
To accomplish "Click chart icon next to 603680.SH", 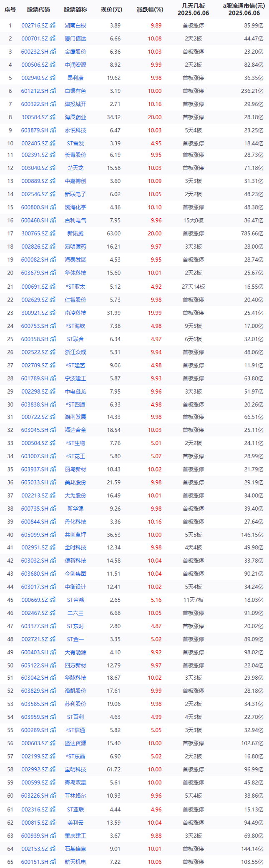I will pyautogui.click(x=53, y=574).
